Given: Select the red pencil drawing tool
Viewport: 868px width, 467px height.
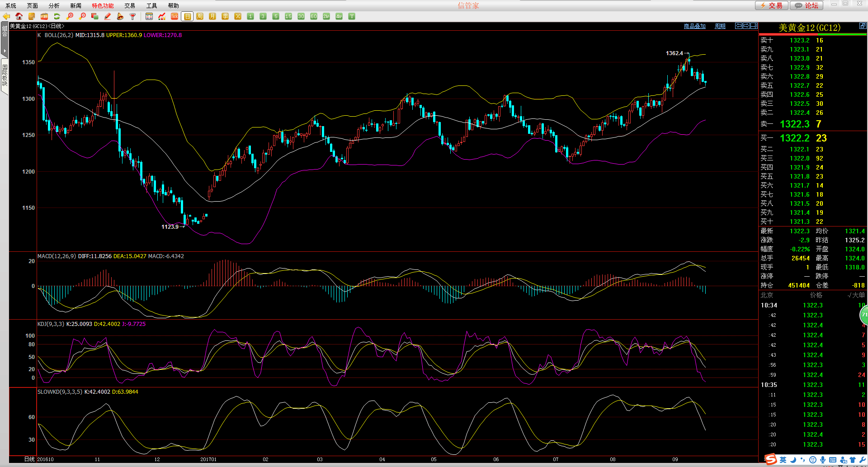Looking at the screenshot, I should click(x=108, y=16).
